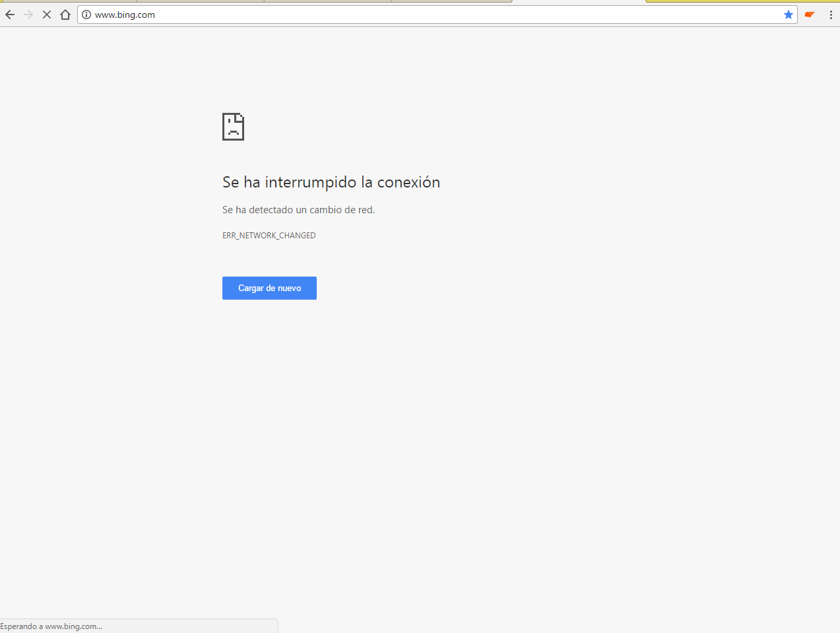Screen dimensions: 840x633
Task: Open the orange extension icon
Action: pos(810,15)
